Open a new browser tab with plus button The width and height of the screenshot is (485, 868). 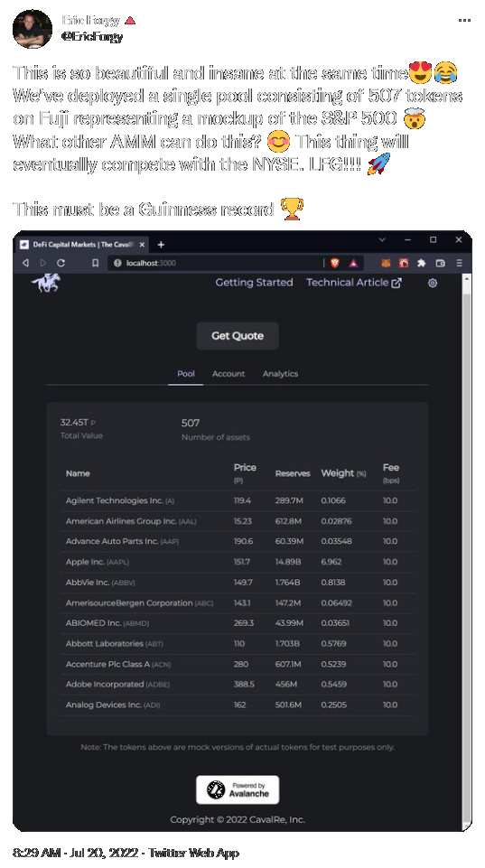point(161,244)
